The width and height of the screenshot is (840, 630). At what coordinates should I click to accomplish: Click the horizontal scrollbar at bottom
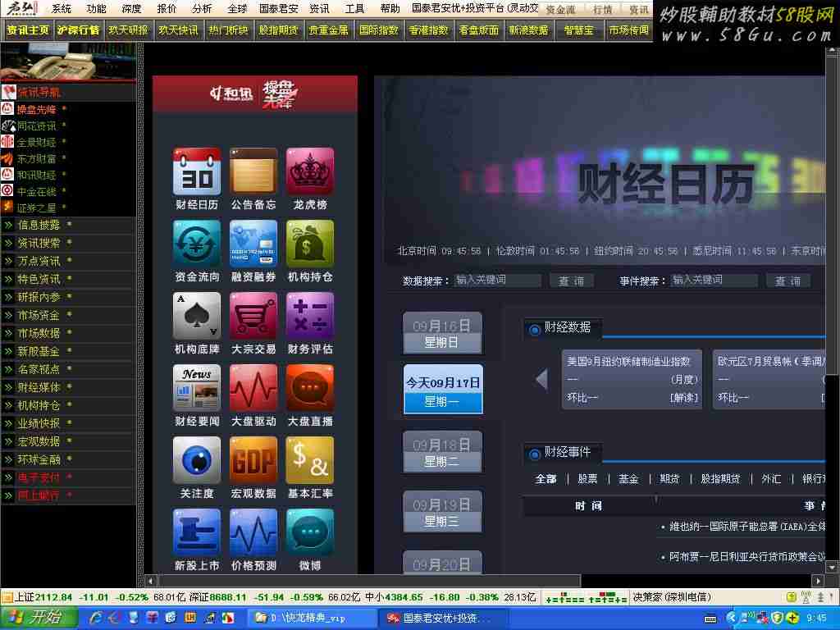point(369,580)
